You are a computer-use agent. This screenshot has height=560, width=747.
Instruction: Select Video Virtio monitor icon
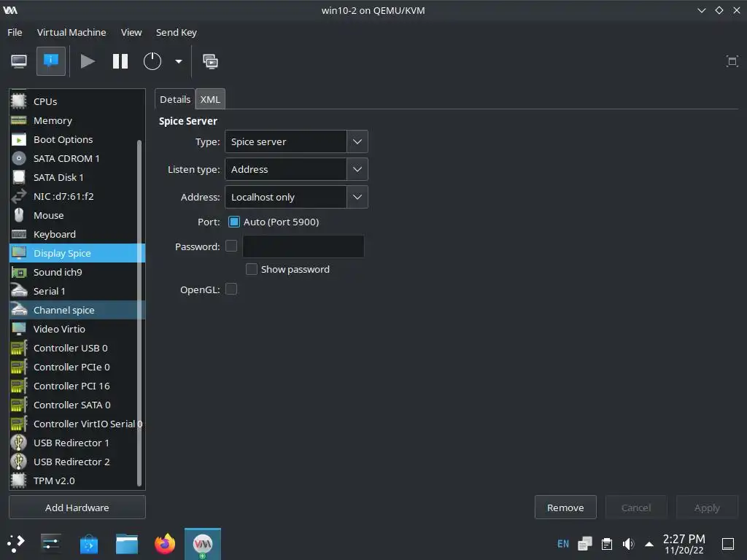[x=18, y=329]
